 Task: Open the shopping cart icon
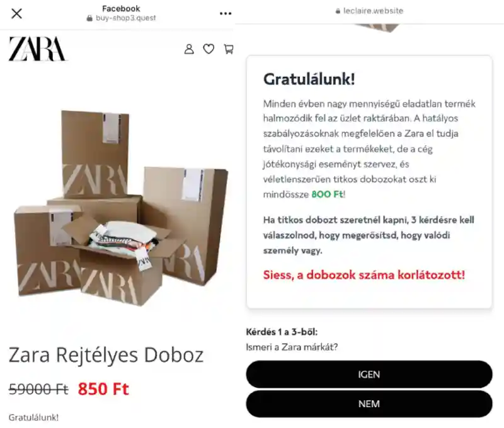tap(229, 49)
